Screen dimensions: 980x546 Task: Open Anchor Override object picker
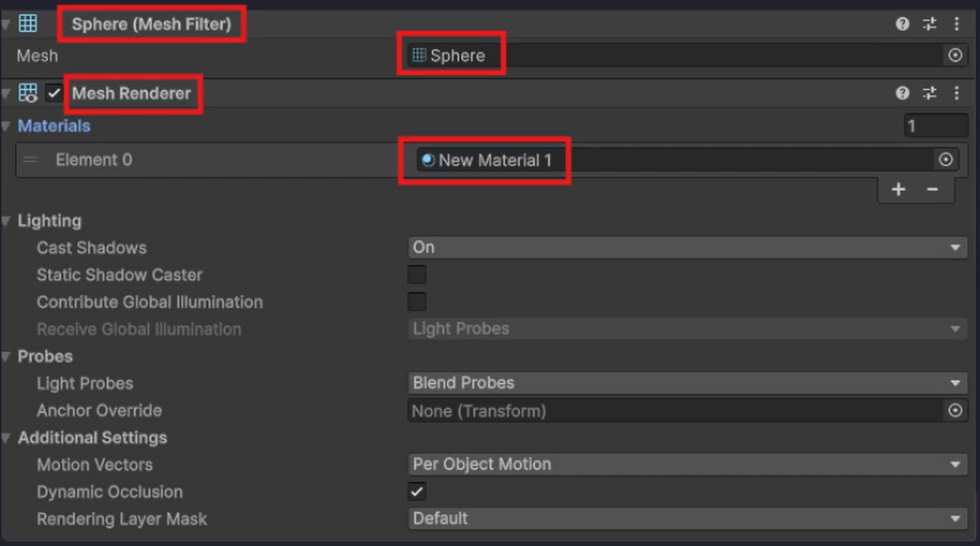click(x=955, y=410)
